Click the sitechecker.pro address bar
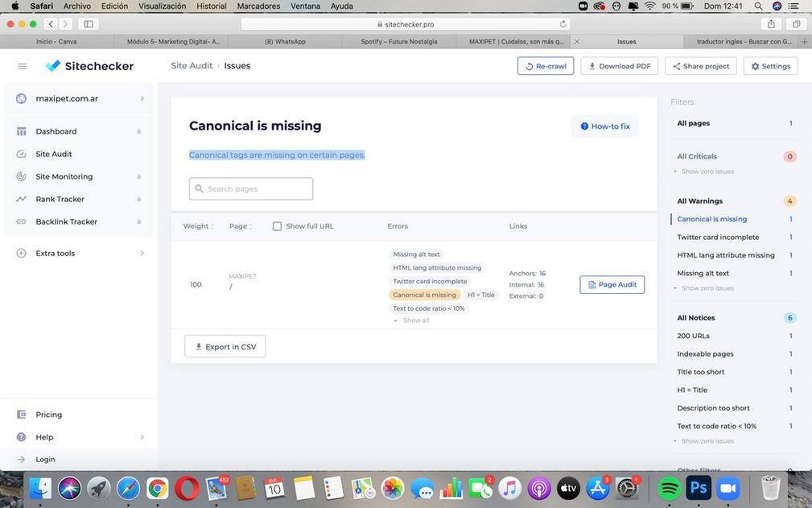812x508 pixels. [x=406, y=24]
